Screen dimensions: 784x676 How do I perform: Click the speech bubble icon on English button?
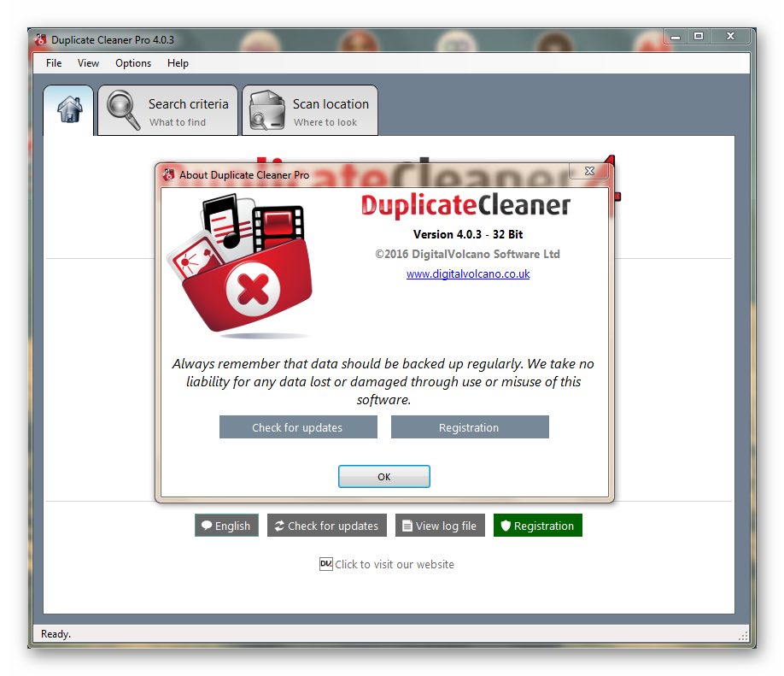207,526
